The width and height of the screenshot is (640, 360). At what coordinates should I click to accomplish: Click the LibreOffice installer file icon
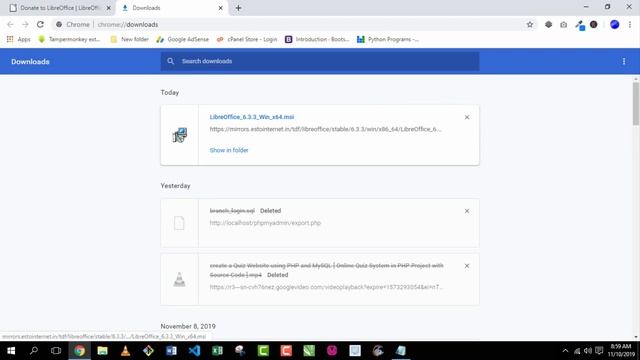[179, 135]
